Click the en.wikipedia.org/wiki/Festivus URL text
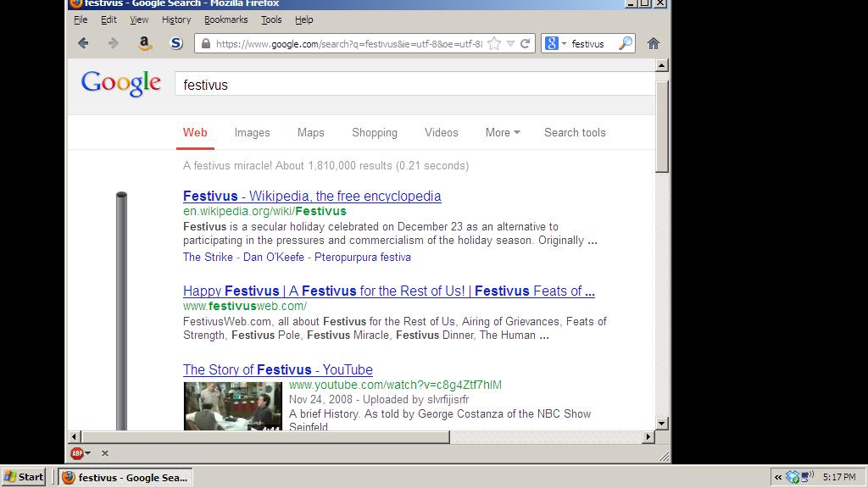This screenshot has height=488, width=868. coord(264,211)
